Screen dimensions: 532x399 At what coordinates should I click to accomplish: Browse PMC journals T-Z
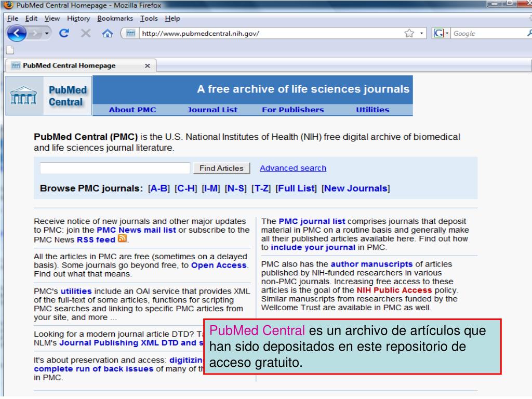click(x=261, y=188)
